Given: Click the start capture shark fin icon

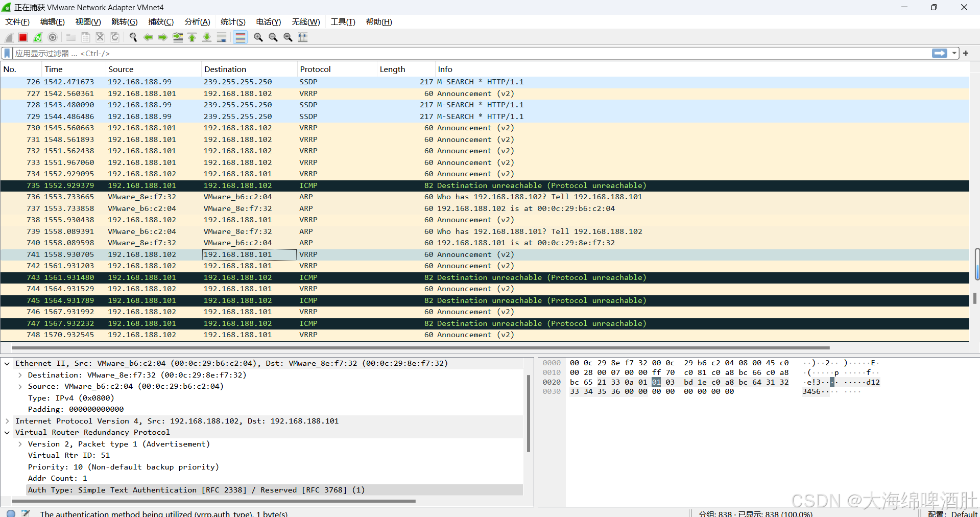Looking at the screenshot, I should click(9, 37).
